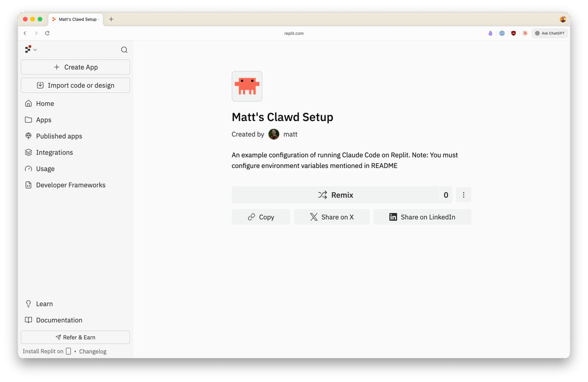The image size is (588, 382).
Task: Open Apps in the sidebar
Action: pos(75,120)
